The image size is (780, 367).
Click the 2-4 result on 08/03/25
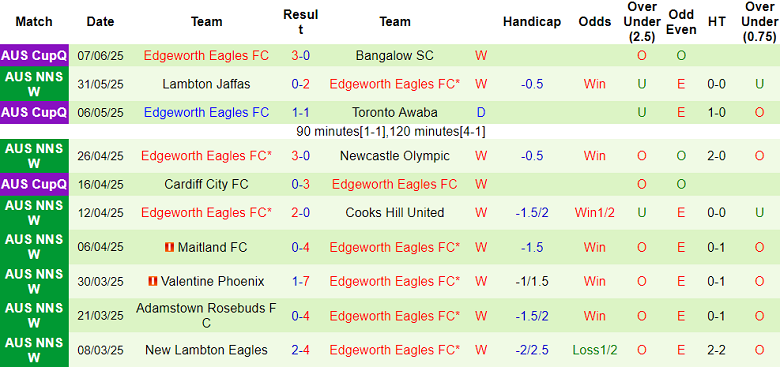point(300,350)
